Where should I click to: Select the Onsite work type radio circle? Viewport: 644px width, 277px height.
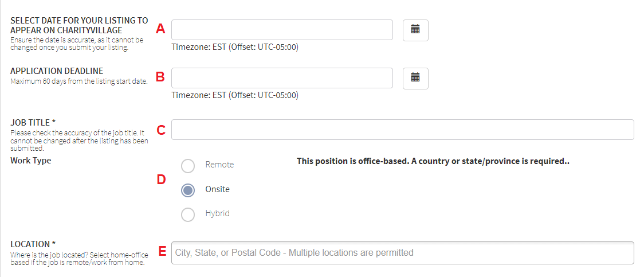pyautogui.click(x=188, y=190)
